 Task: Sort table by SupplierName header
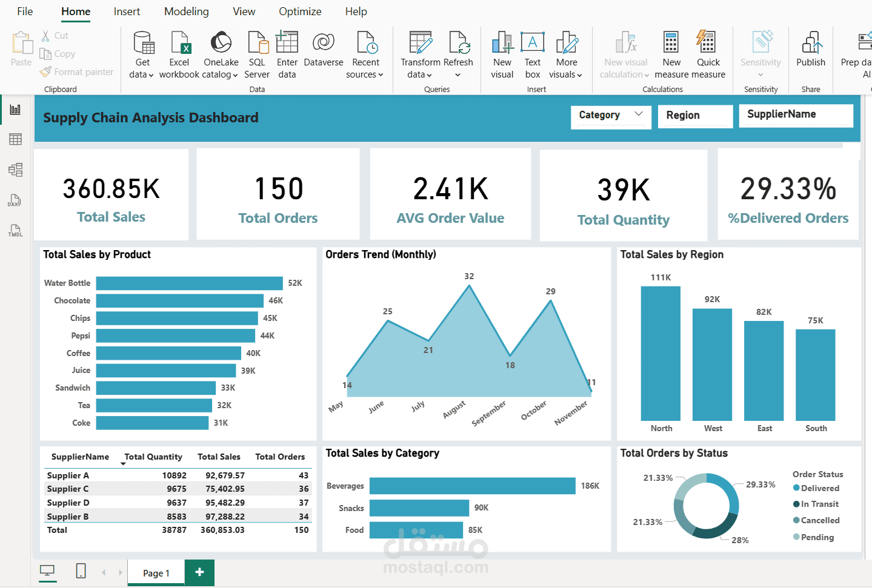point(80,457)
